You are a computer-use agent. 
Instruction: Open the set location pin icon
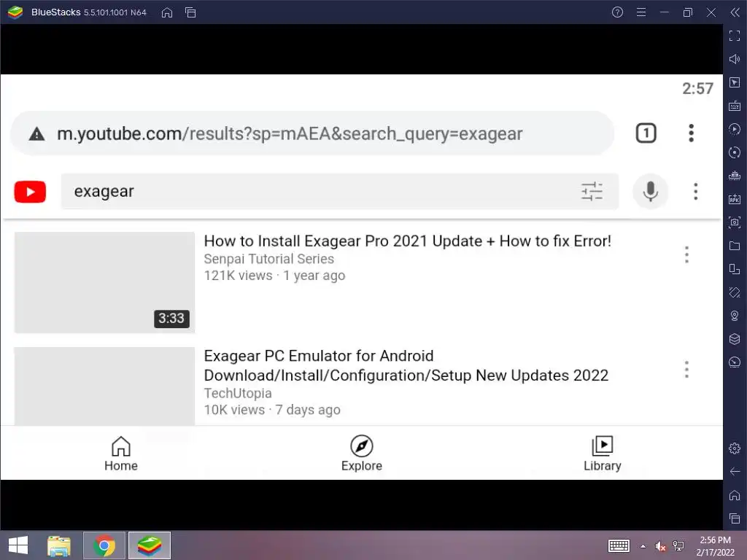tap(734, 316)
